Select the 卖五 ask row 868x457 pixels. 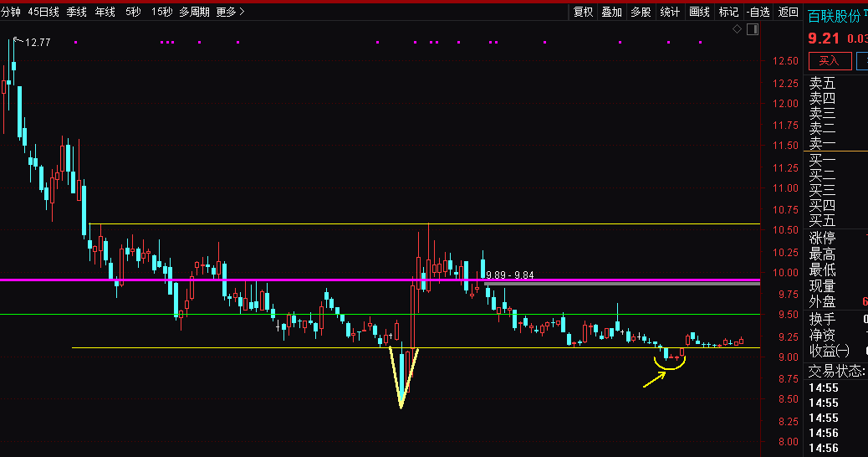coord(822,84)
